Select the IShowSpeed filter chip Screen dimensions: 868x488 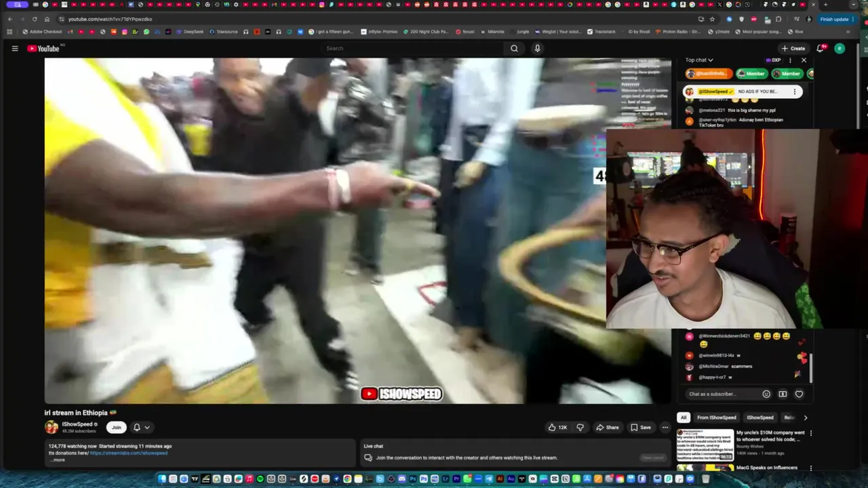pyautogui.click(x=760, y=418)
